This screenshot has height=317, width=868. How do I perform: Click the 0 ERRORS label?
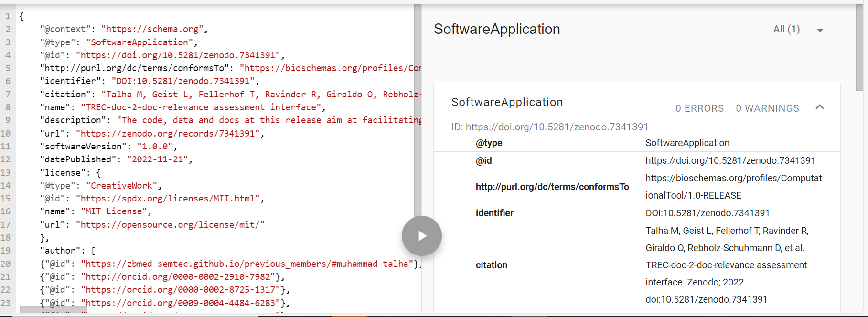point(699,108)
